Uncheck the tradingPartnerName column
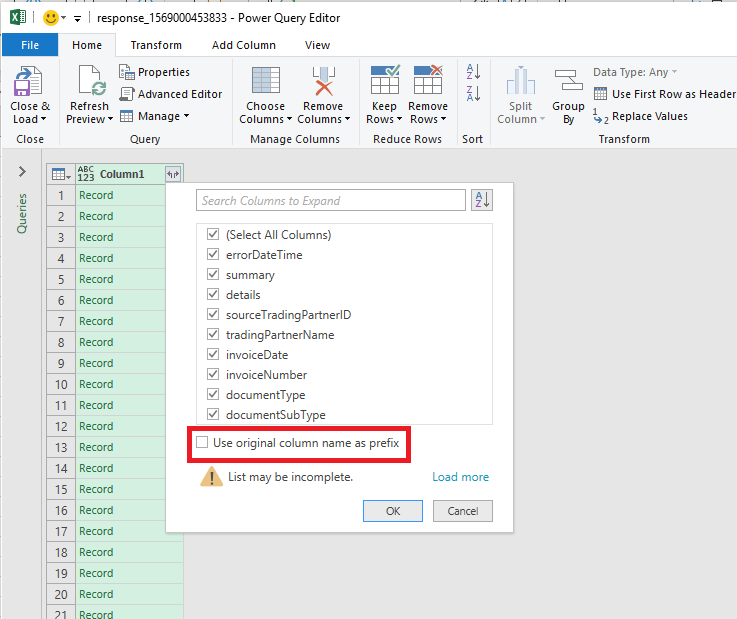The width and height of the screenshot is (737, 619). 213,334
